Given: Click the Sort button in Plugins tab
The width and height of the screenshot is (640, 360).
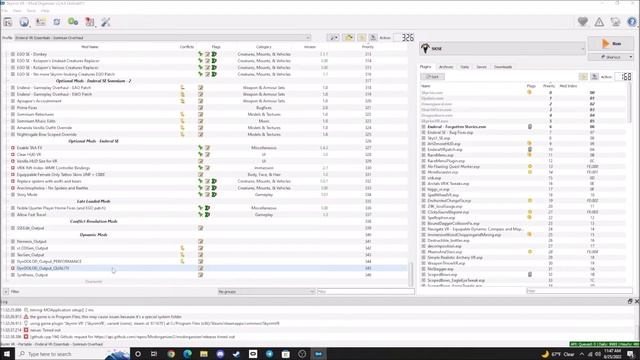Looking at the screenshot, I should pyautogui.click(x=432, y=77).
